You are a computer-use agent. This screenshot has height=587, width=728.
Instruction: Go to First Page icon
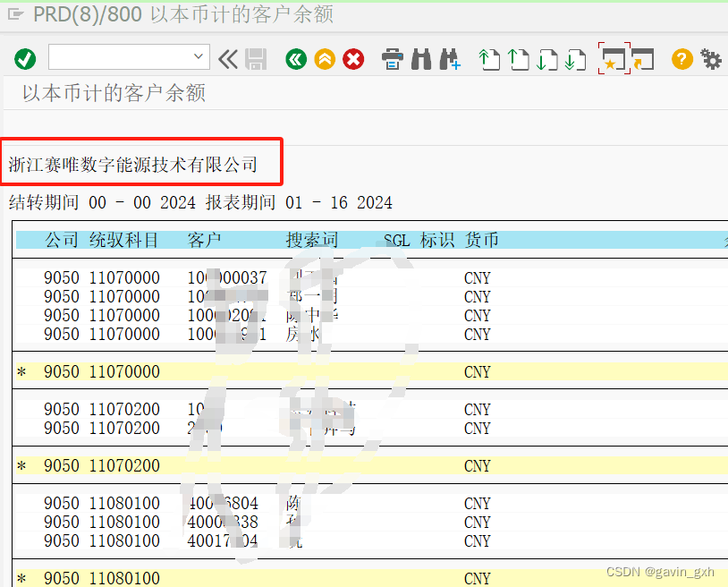point(489,59)
